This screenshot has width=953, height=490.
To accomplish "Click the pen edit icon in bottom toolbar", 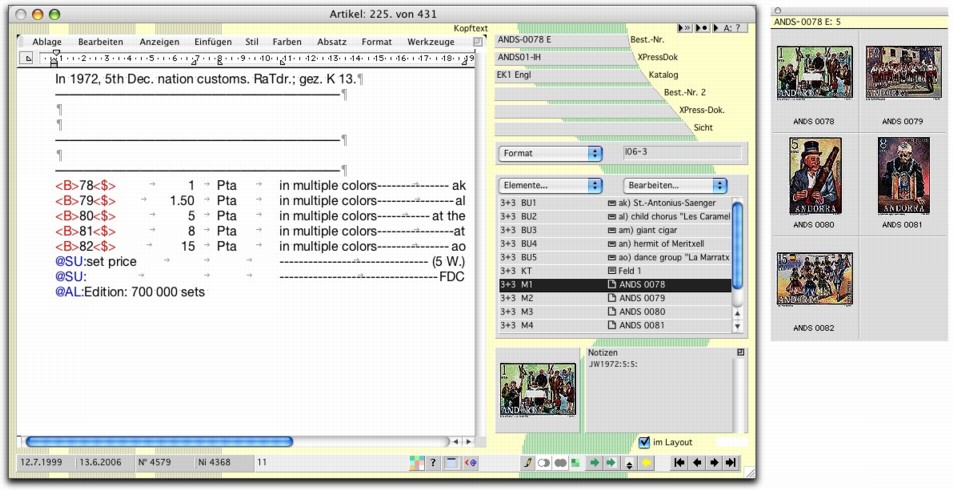I will [x=527, y=463].
